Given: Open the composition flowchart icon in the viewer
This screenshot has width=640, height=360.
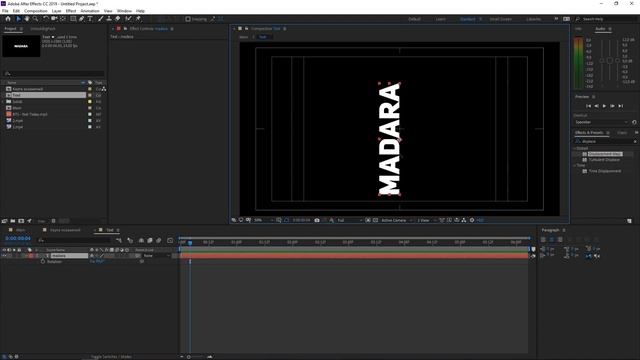Looking at the screenshot, I should (x=464, y=220).
